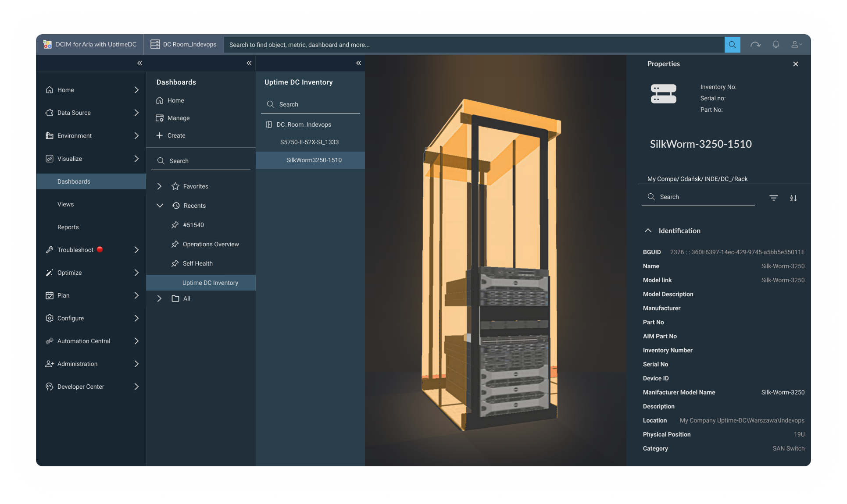Screen dimensions: 847x504
Task: Click the Manage dashboards icon
Action: [x=160, y=118]
